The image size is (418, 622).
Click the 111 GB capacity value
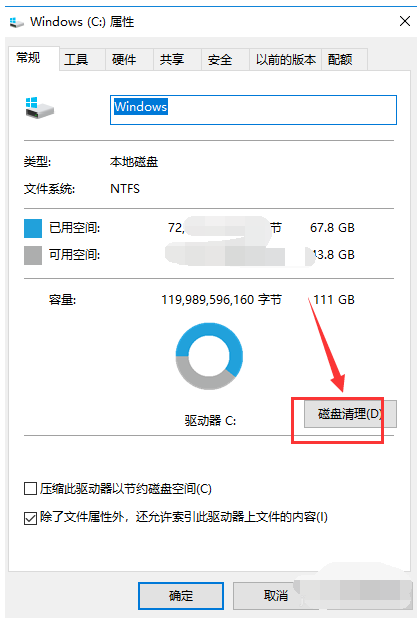click(x=334, y=299)
